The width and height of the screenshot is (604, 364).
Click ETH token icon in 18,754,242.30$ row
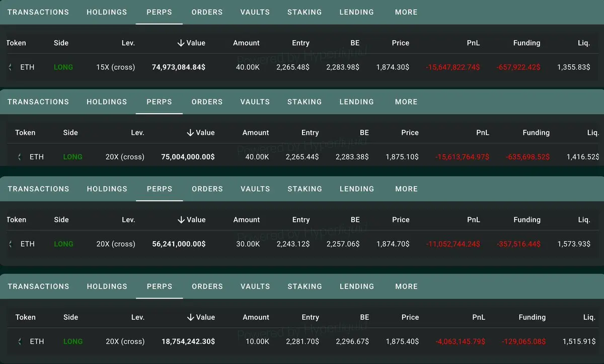click(x=19, y=341)
